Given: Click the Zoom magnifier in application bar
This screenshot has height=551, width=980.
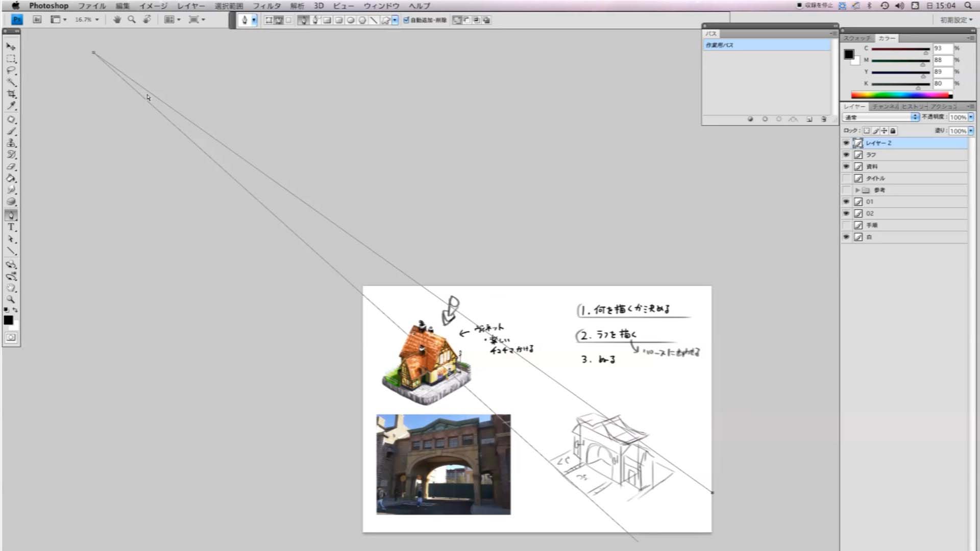Looking at the screenshot, I should tap(132, 19).
